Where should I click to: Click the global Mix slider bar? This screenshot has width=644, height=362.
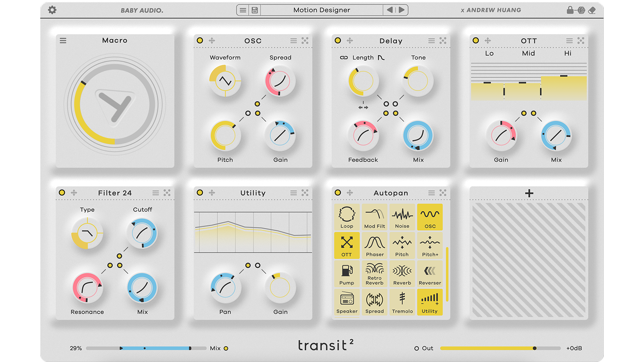[146, 348]
